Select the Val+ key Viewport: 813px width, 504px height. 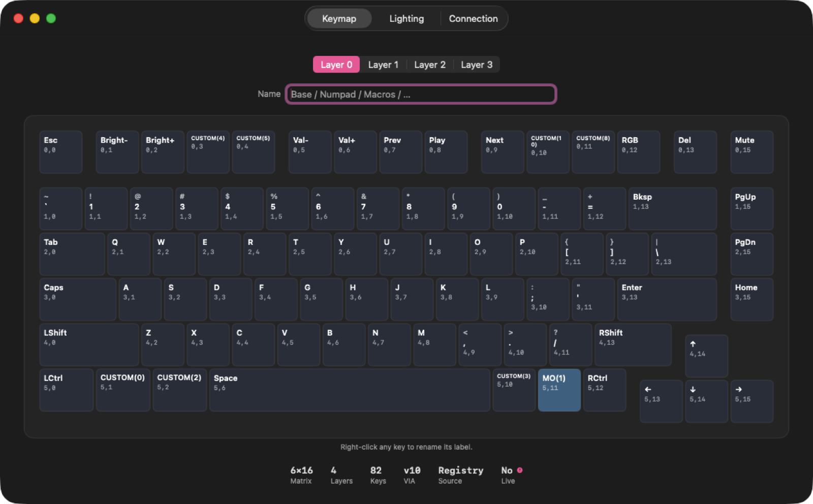(x=355, y=152)
